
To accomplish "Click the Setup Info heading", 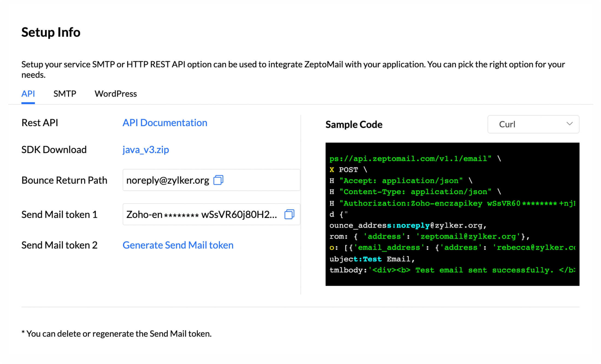I will pyautogui.click(x=51, y=32).
